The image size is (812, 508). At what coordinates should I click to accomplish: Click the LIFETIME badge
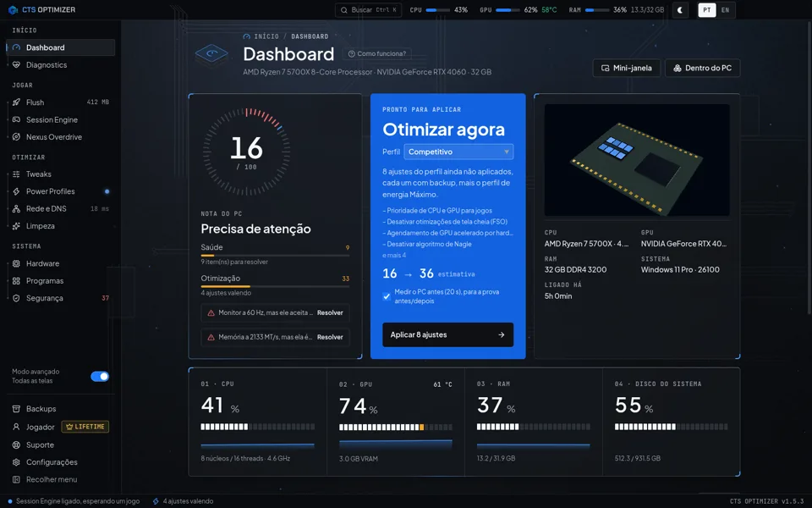85,427
